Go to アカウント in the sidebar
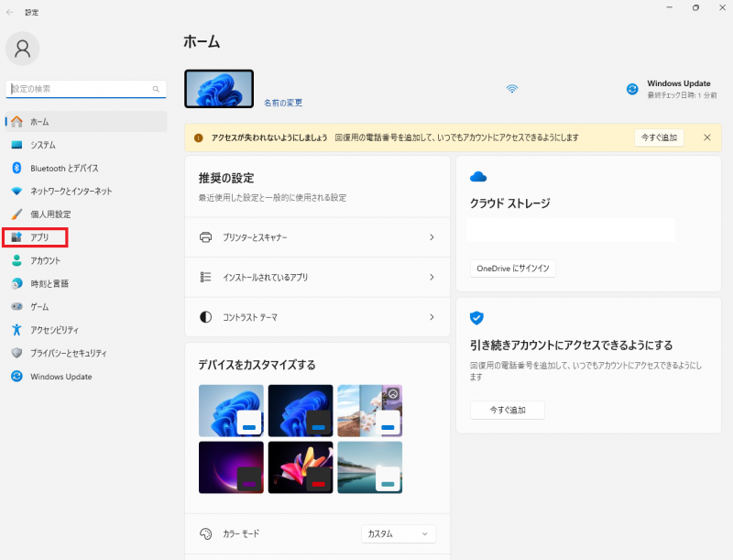The height and width of the screenshot is (560, 733). 45,260
